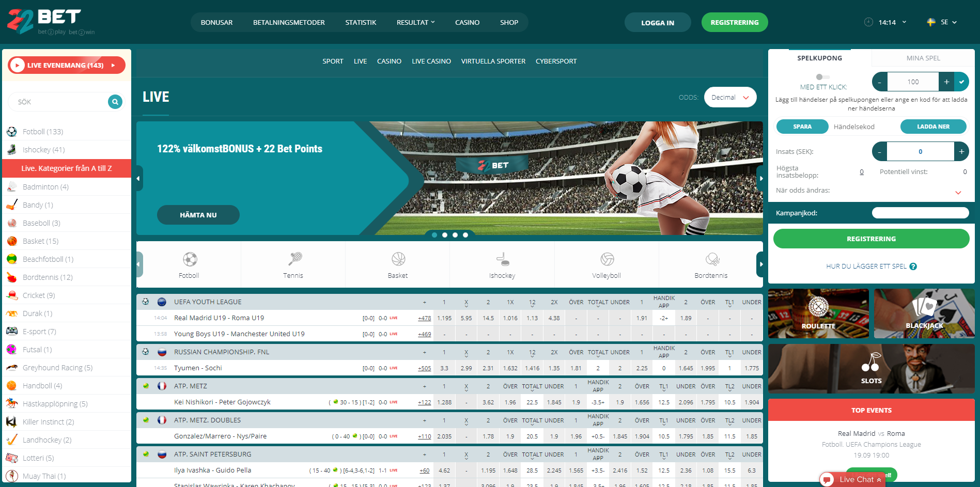Image resolution: width=980 pixels, height=487 pixels.
Task: Click the 22BET logo
Action: click(x=51, y=22)
